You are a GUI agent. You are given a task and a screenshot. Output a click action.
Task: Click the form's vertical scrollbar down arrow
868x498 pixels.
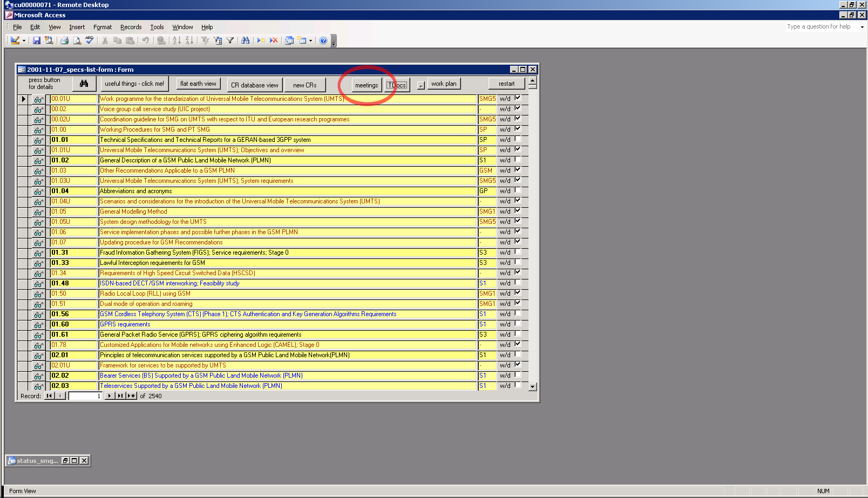point(533,387)
